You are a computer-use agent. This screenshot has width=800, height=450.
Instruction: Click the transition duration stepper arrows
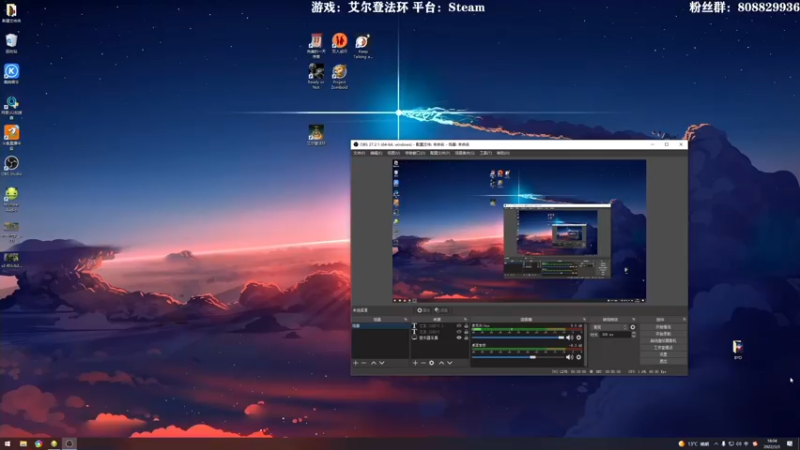634,334
